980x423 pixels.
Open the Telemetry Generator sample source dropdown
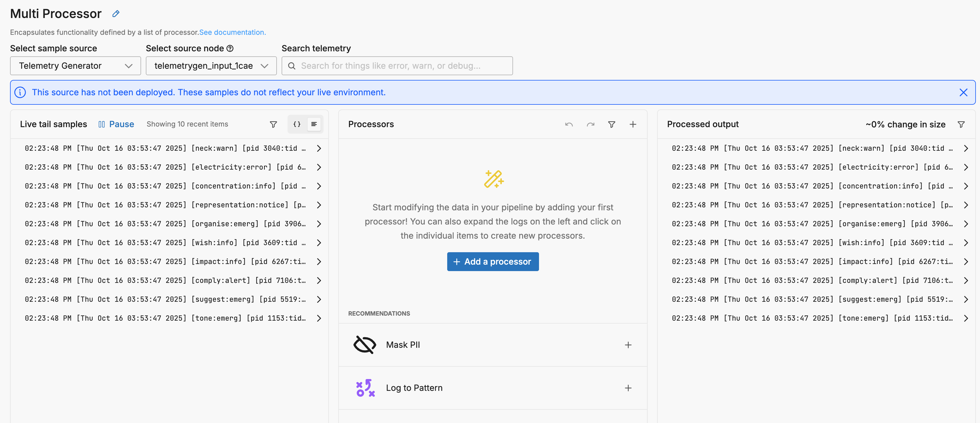pos(75,66)
